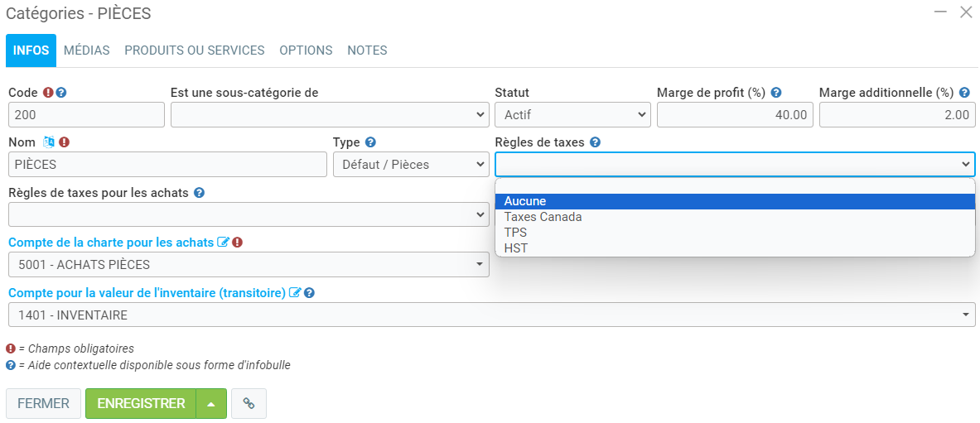Switch to the Médias tab
Viewport: 980px width, 423px height.
click(87, 50)
